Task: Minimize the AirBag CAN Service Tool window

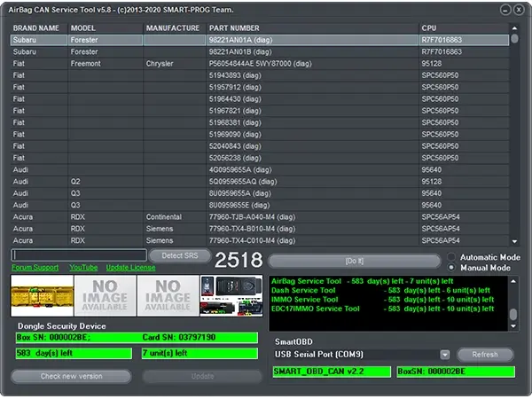Action: (x=505, y=10)
